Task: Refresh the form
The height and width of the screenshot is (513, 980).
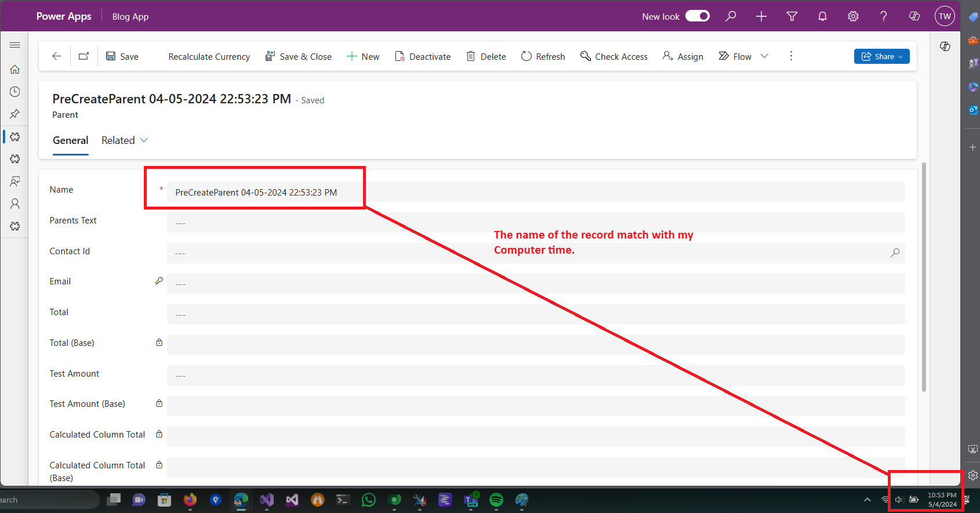Action: pyautogui.click(x=543, y=56)
